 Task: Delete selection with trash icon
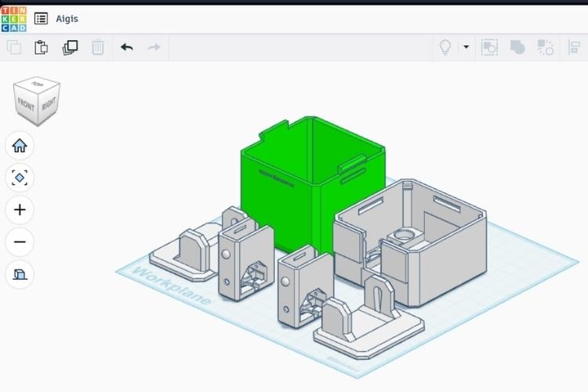click(x=98, y=47)
